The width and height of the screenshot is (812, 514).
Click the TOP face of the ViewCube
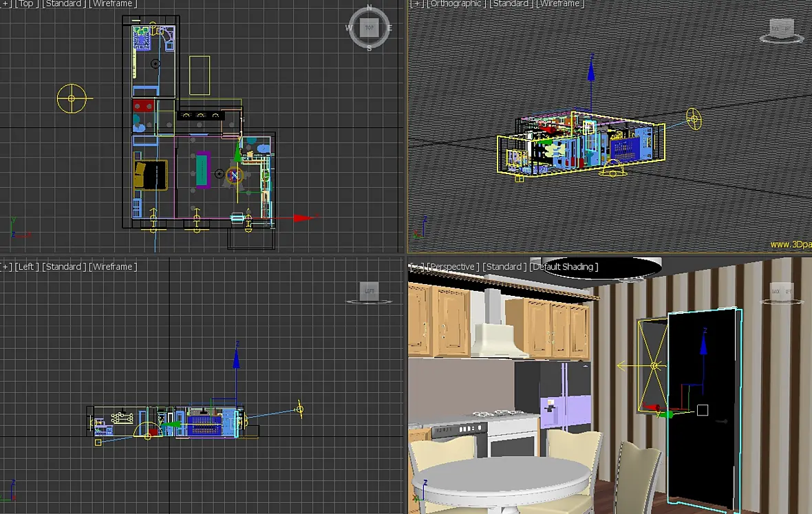[x=370, y=28]
